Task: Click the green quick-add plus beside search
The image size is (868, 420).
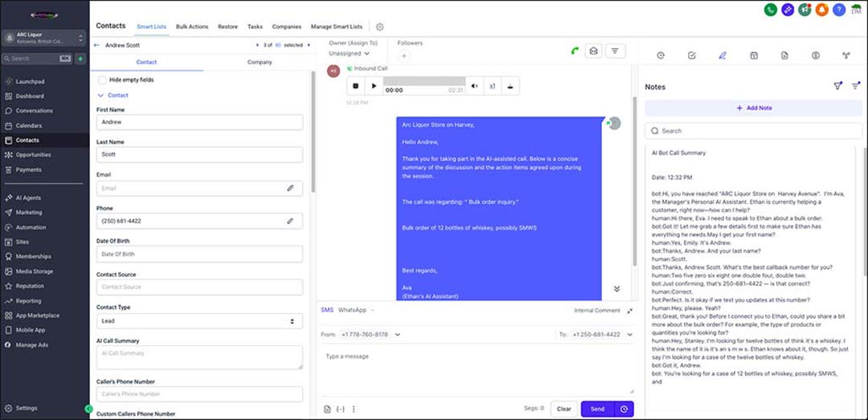Action: (81, 58)
